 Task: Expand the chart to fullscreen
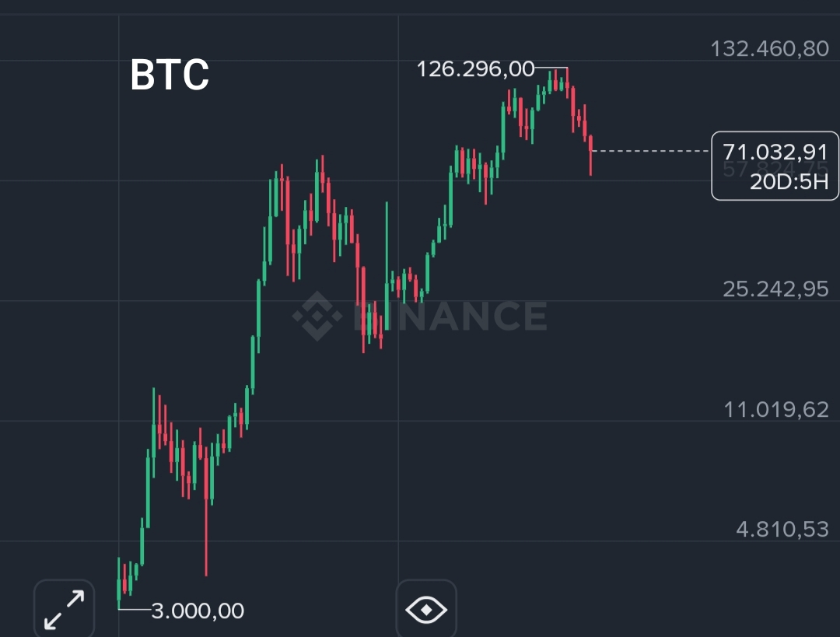tap(64, 609)
